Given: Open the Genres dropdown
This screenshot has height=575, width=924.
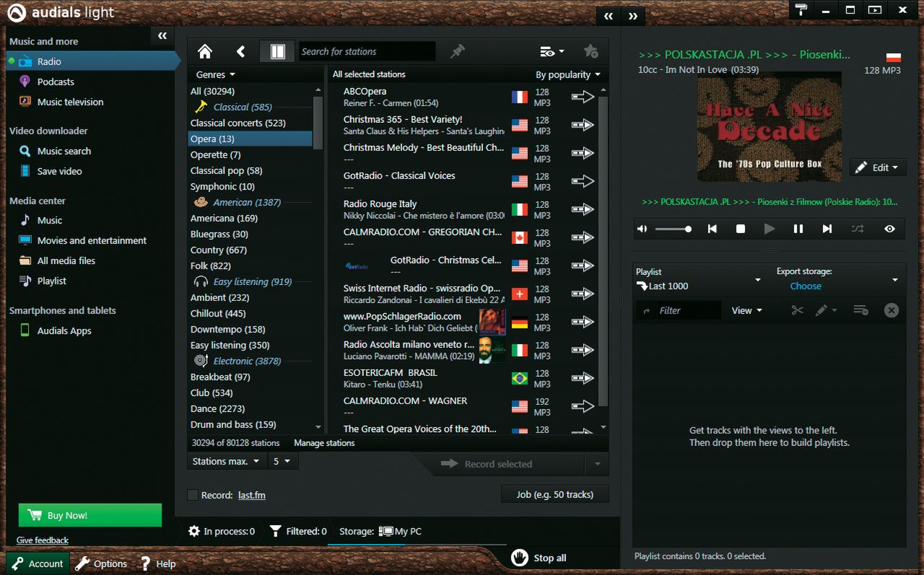Looking at the screenshot, I should coord(216,74).
